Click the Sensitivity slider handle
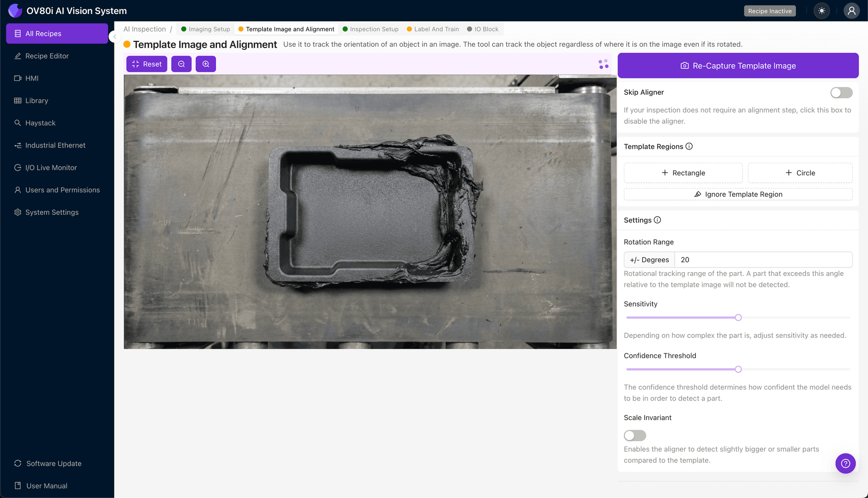Image resolution: width=868 pixels, height=498 pixels. click(738, 317)
